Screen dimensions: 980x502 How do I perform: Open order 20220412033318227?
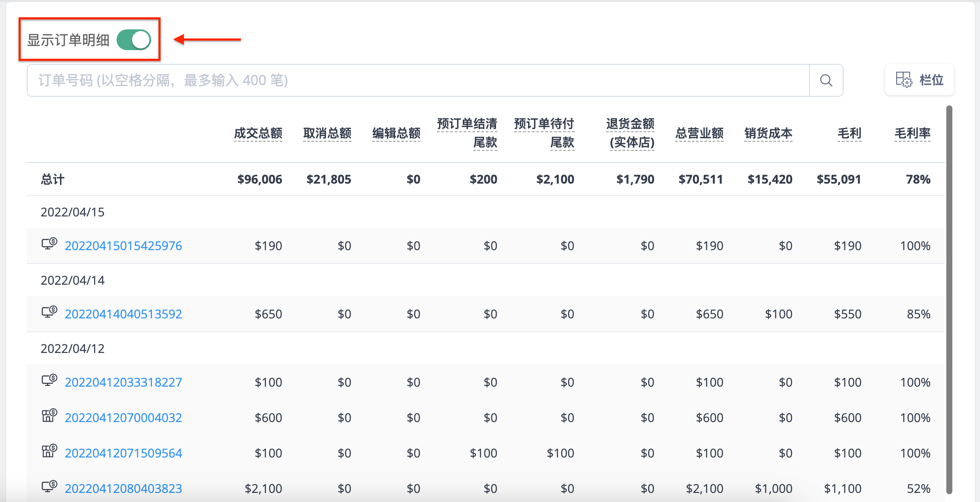tap(123, 382)
